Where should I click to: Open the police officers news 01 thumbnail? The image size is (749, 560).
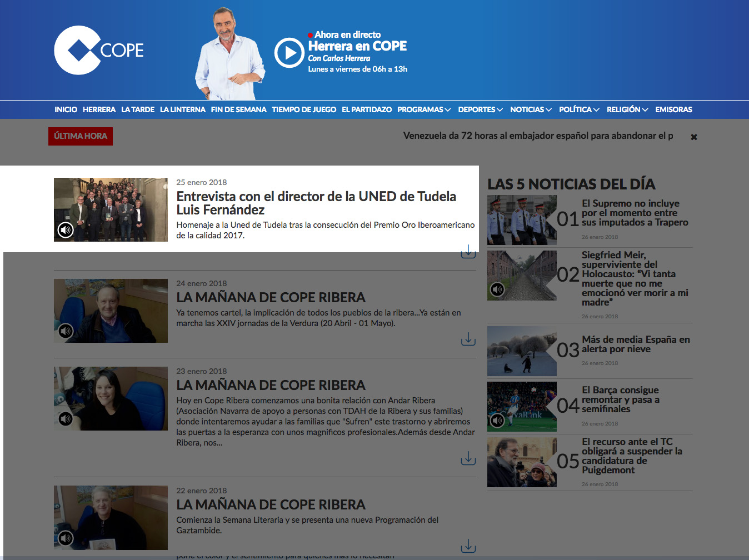tap(522, 220)
